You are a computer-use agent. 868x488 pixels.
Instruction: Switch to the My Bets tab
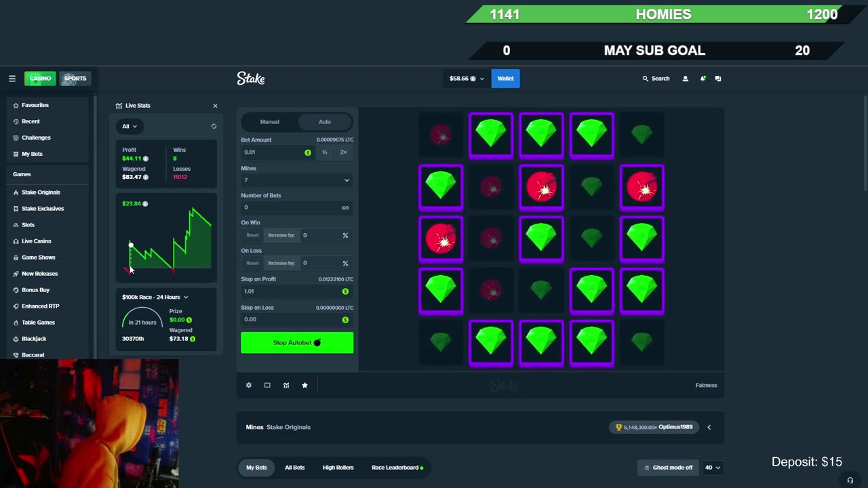tap(256, 468)
